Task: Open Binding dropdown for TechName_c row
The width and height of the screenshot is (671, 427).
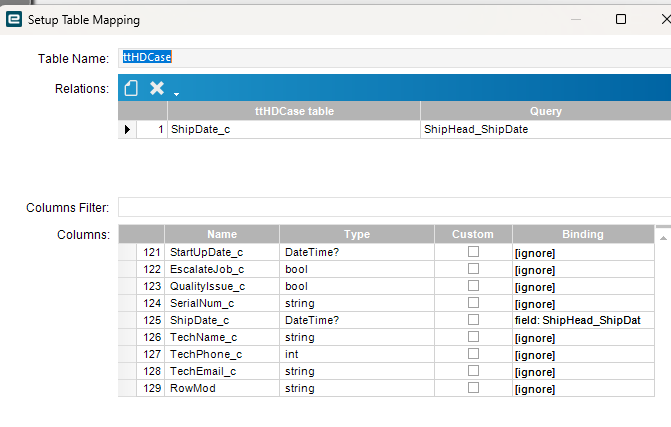Action: 583,338
